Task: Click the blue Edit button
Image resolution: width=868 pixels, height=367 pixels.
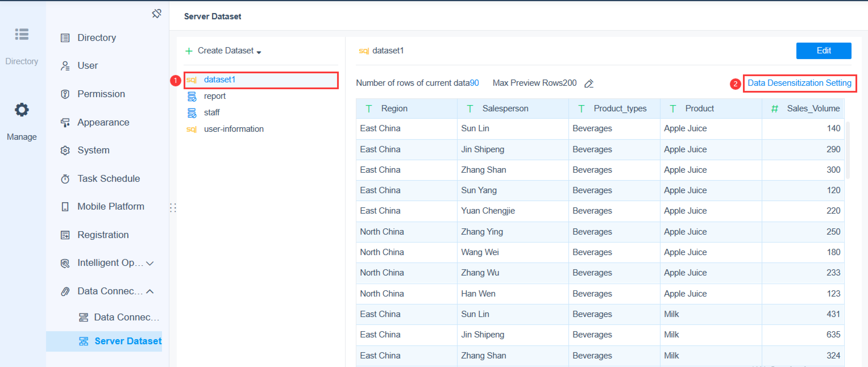Action: pos(823,51)
